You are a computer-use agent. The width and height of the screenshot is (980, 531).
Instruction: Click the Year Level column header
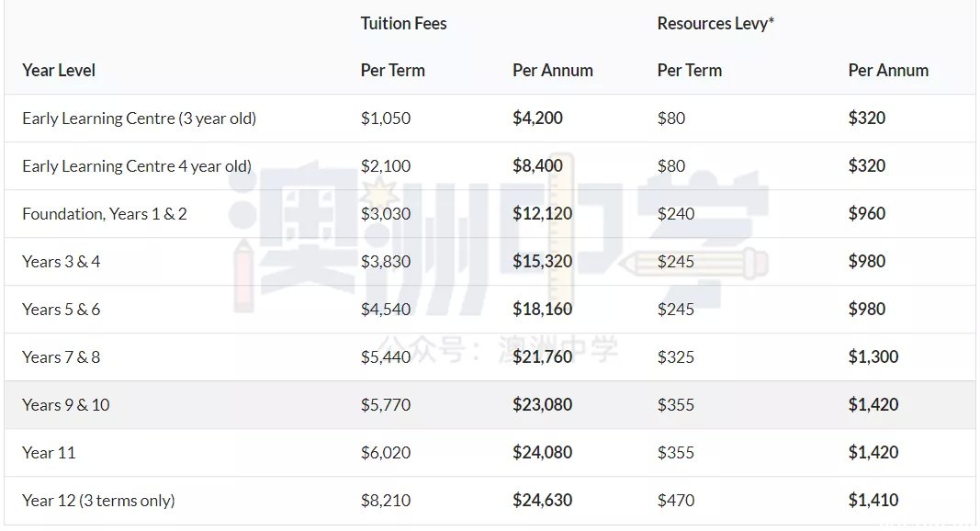click(x=59, y=70)
